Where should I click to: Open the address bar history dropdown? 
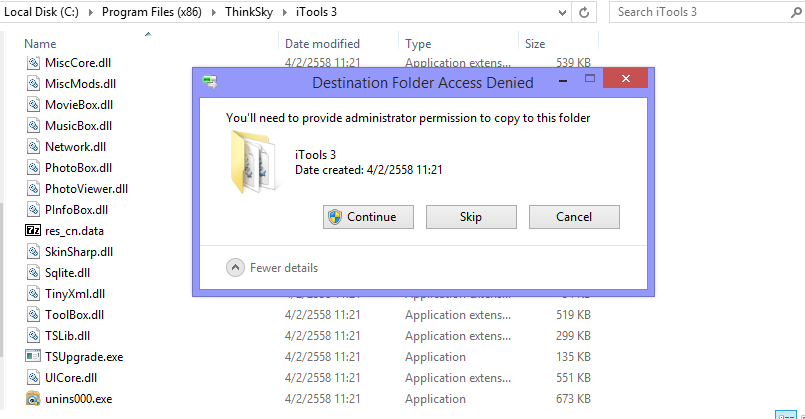pyautogui.click(x=562, y=13)
